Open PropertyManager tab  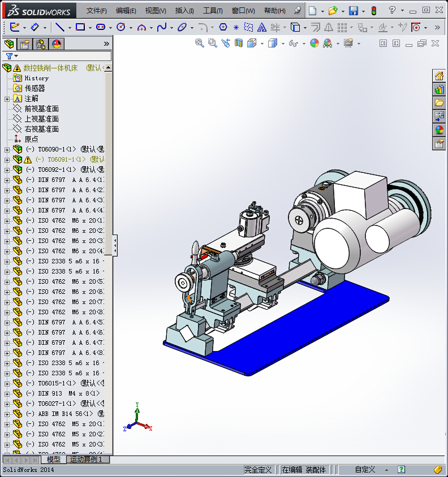25,45
